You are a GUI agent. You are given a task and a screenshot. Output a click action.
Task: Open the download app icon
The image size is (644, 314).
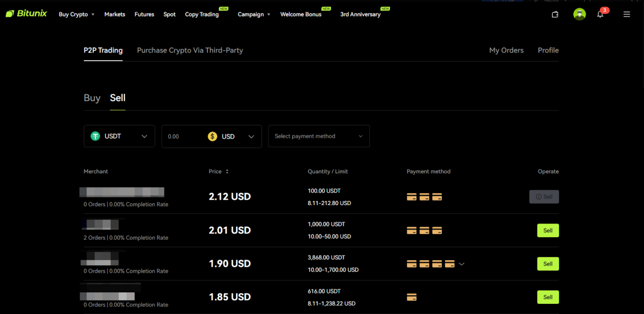tap(555, 15)
